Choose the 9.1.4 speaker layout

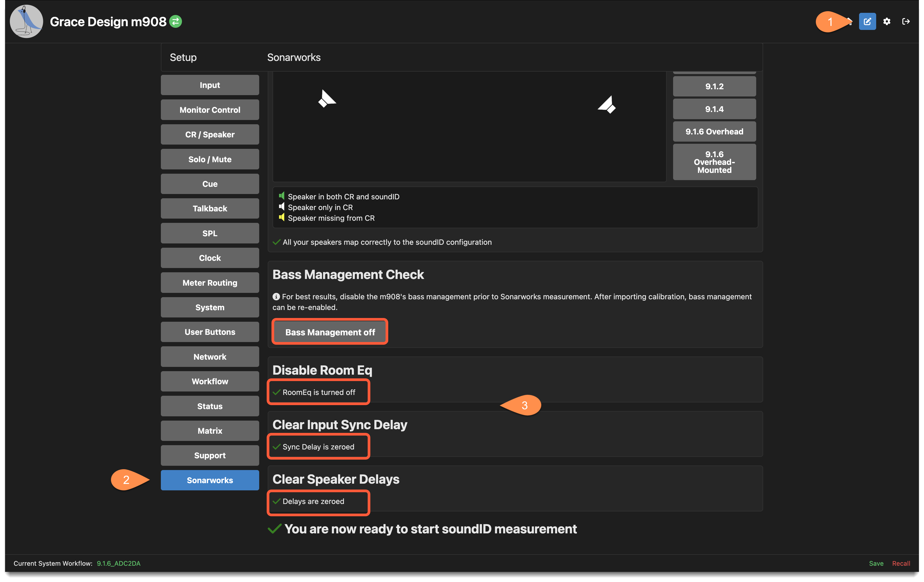(x=714, y=109)
